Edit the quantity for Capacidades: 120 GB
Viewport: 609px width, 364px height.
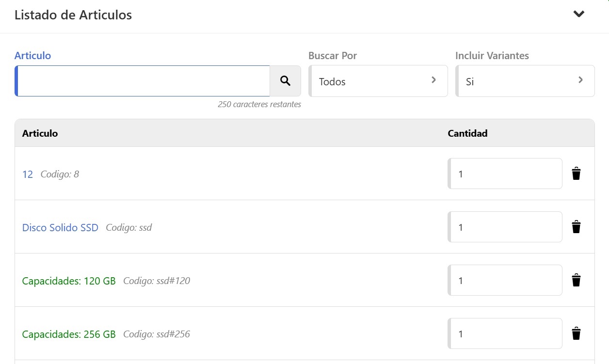[505, 280]
